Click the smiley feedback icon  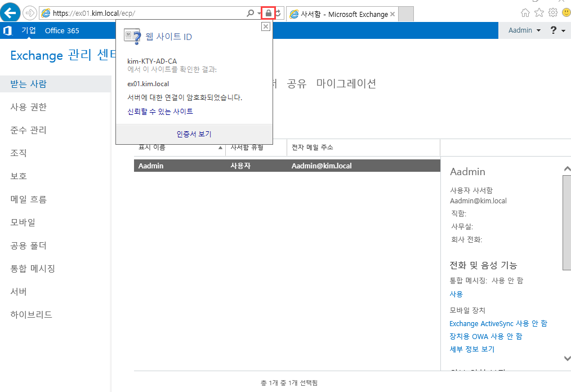click(566, 12)
